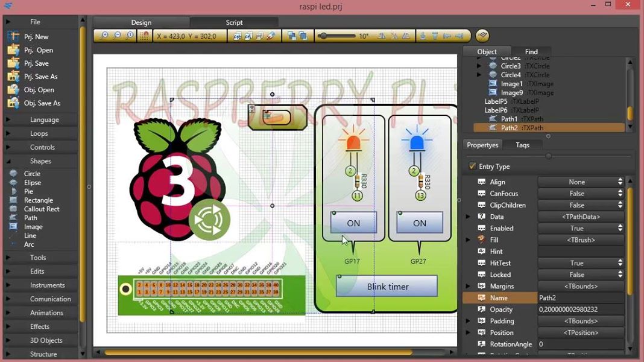
Task: Click the canvas horizontal scrollbar
Action: tap(258, 352)
